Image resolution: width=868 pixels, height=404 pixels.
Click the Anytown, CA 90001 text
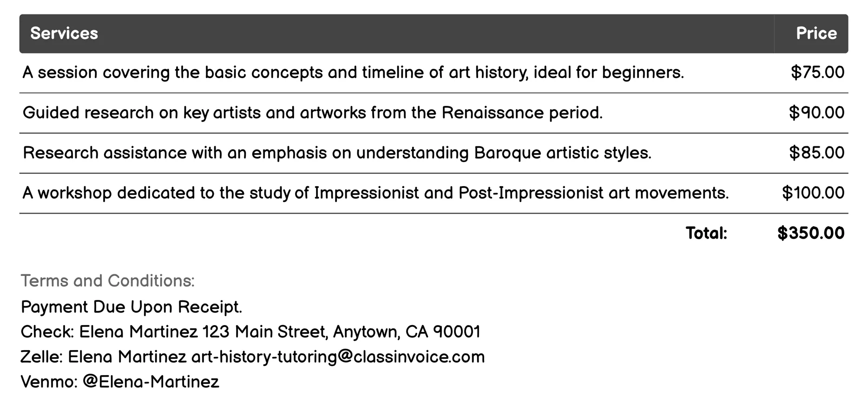(x=407, y=332)
